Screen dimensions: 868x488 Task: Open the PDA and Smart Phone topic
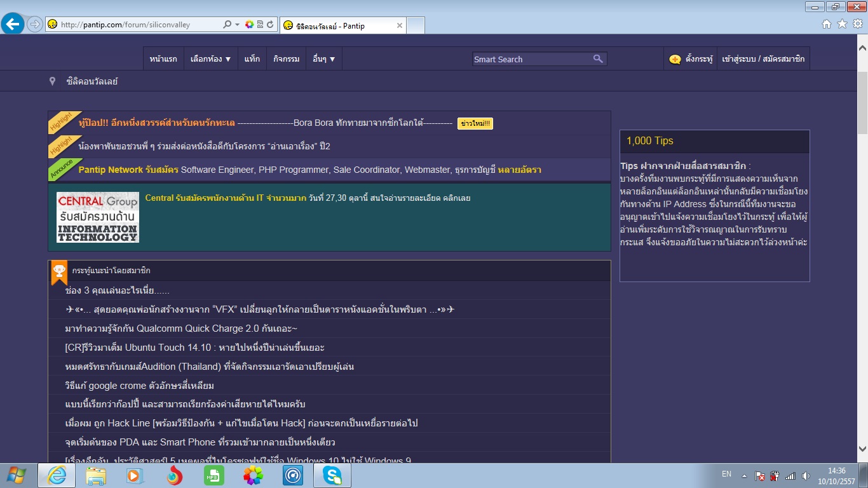point(200,442)
